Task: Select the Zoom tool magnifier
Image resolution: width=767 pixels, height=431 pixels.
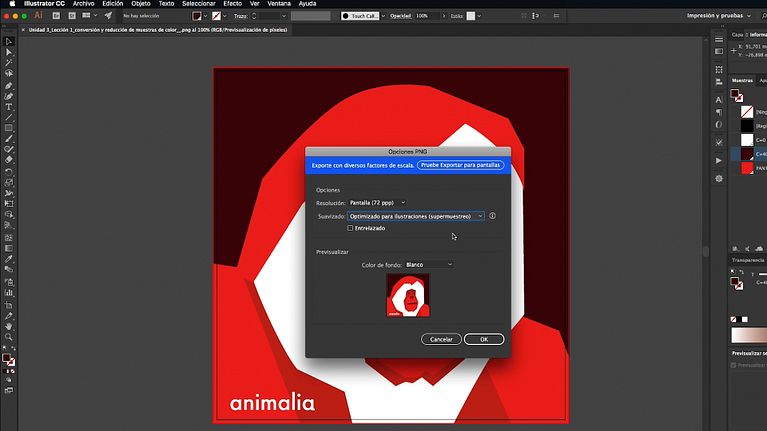Action: [x=8, y=337]
